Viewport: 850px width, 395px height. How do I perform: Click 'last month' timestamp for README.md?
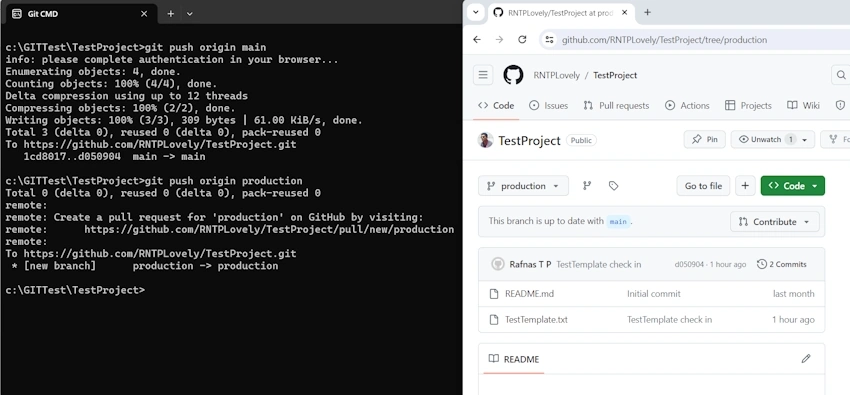[794, 294]
